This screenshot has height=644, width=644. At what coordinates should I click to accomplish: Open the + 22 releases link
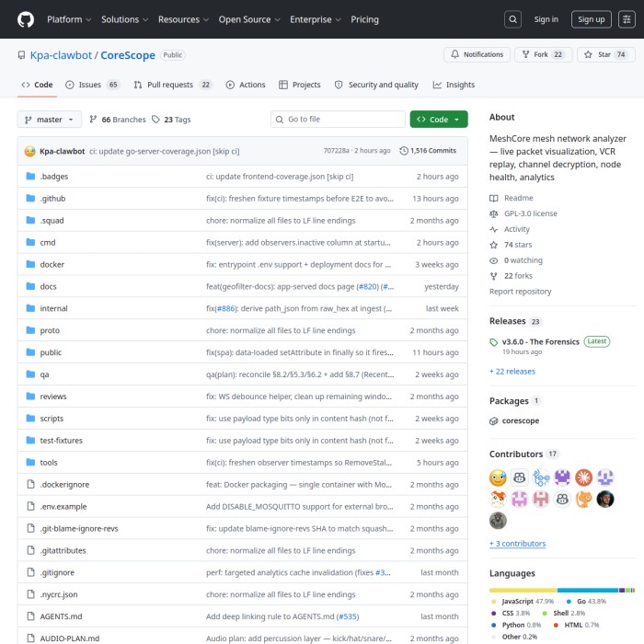512,372
